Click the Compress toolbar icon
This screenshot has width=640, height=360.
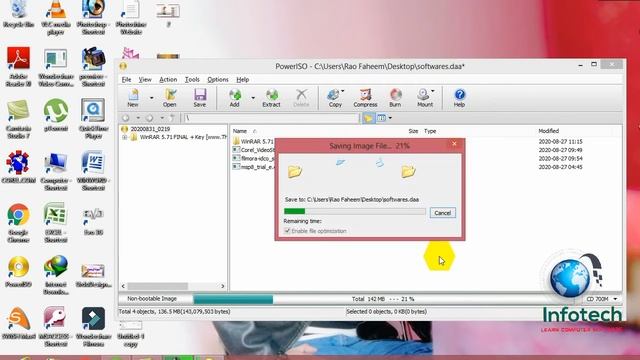[x=365, y=98]
